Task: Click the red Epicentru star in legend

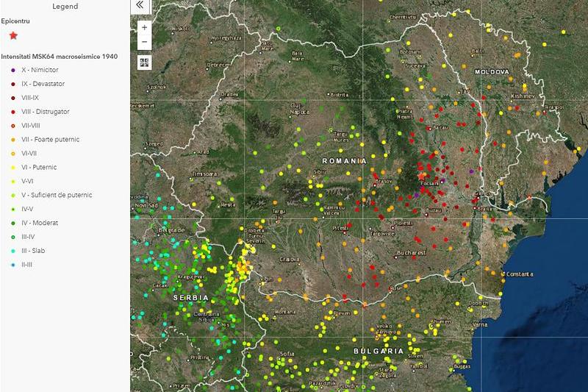Action: (x=13, y=35)
